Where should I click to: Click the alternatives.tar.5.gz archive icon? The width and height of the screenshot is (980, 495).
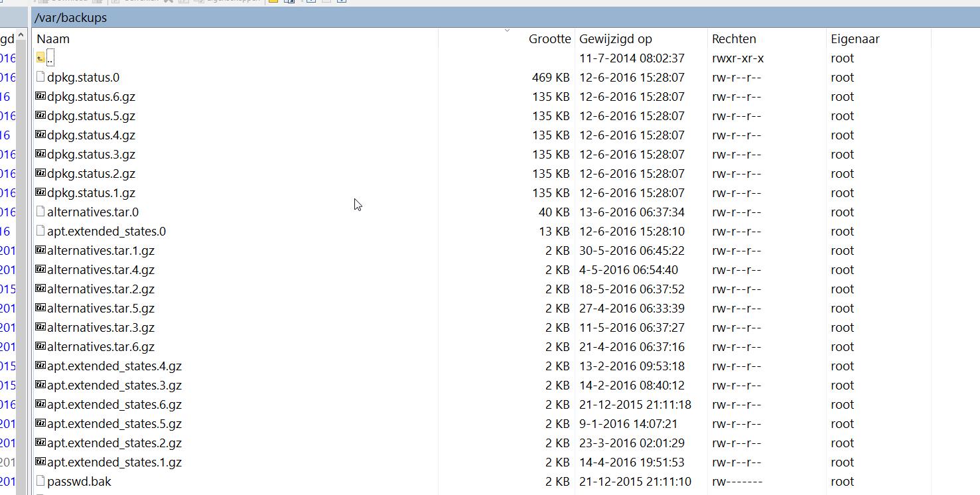40,308
